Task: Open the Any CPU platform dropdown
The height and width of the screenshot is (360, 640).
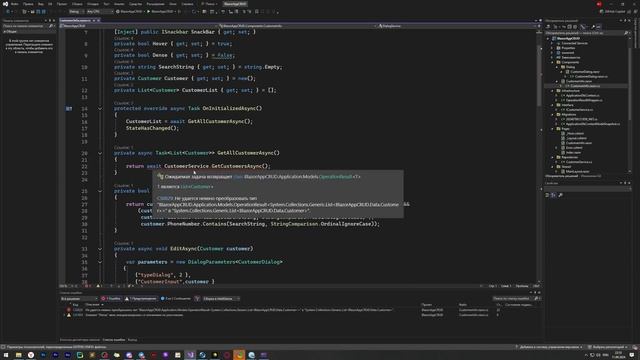Action: [x=100, y=11]
